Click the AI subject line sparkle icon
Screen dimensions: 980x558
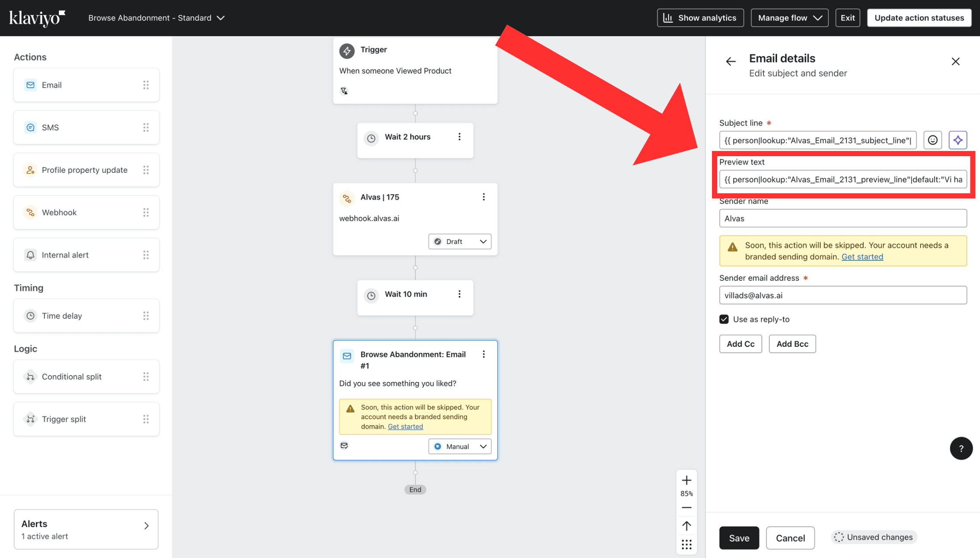tap(957, 140)
